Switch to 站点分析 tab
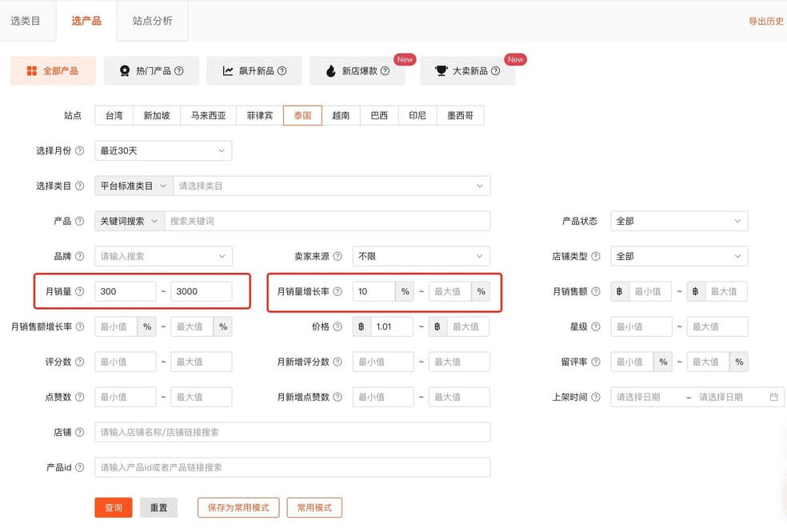The image size is (787, 532). [x=152, y=21]
